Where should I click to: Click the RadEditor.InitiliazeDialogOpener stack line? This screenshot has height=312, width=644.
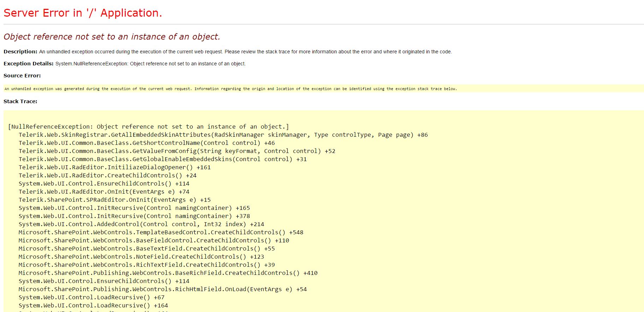[114, 167]
